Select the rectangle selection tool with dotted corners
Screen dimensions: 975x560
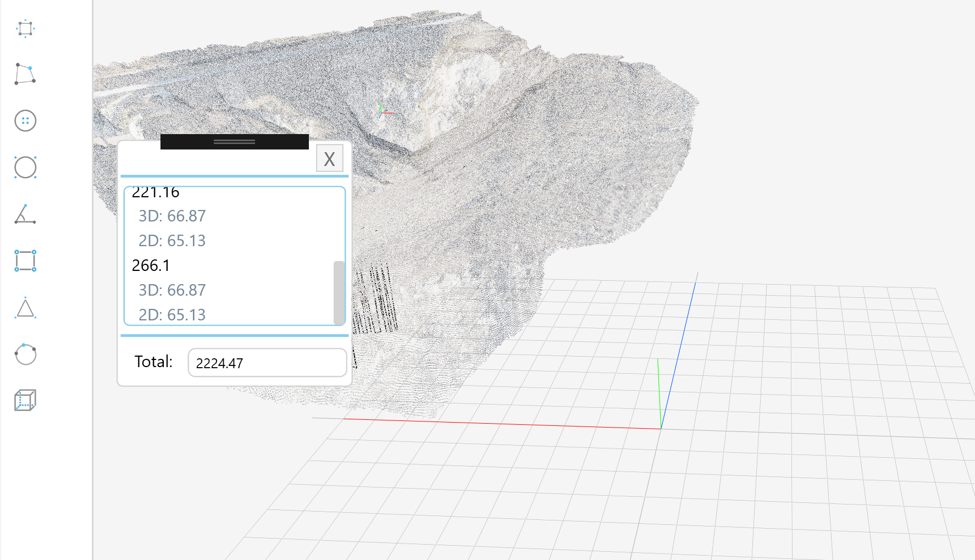(x=25, y=28)
